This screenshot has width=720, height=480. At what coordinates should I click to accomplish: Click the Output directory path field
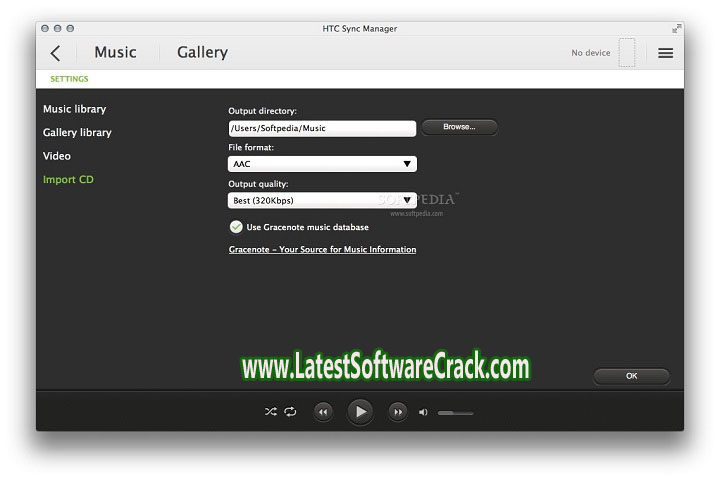click(x=322, y=128)
